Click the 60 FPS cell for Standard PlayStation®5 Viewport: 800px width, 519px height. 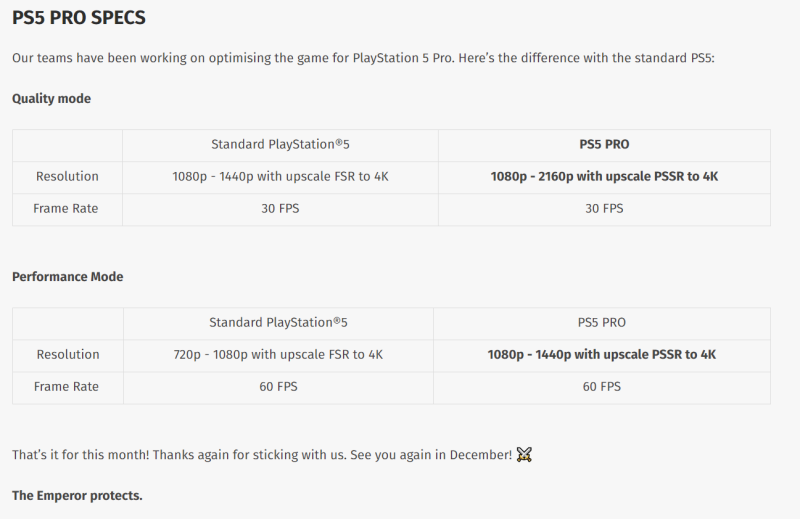pos(278,386)
